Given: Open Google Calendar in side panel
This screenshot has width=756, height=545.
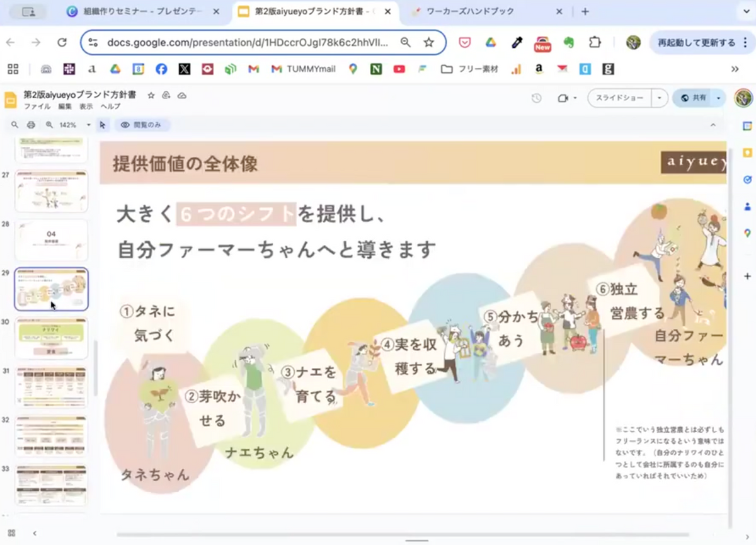Looking at the screenshot, I should [x=747, y=126].
